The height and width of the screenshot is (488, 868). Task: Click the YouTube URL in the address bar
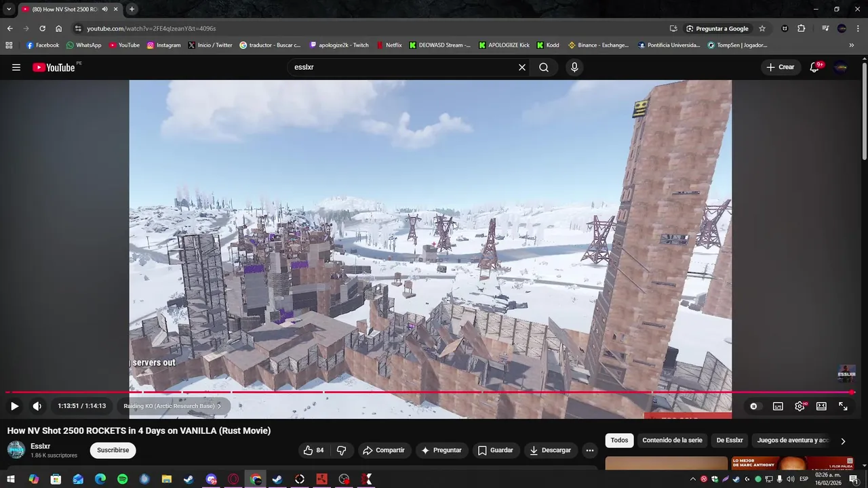(151, 28)
